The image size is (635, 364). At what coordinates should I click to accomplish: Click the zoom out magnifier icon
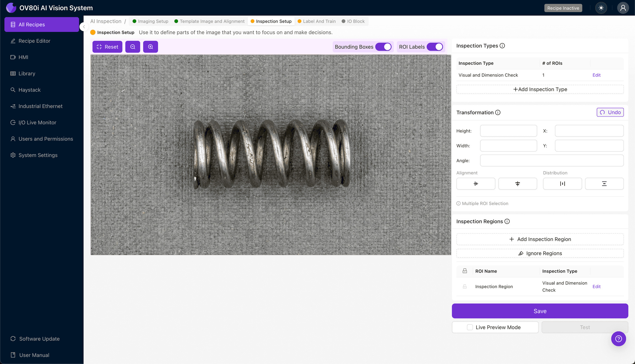coord(133,47)
